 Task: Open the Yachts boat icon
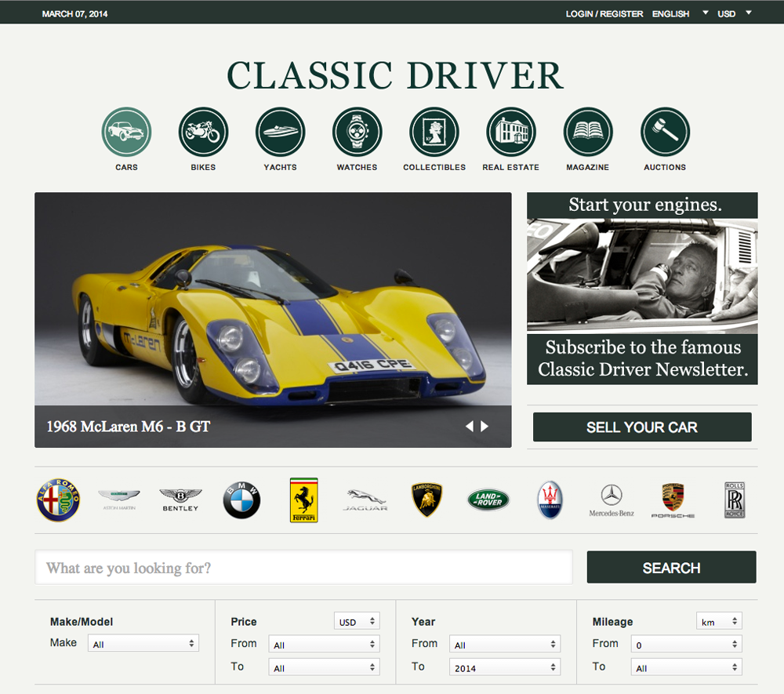tap(281, 132)
